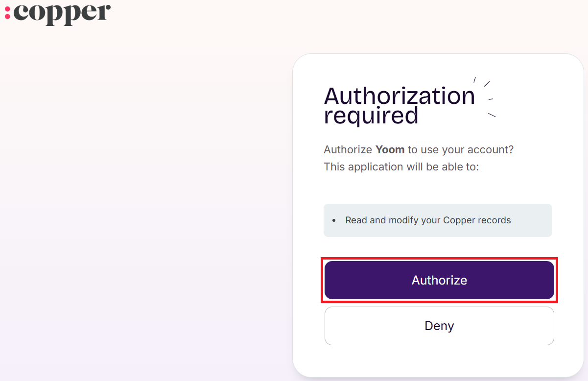The height and width of the screenshot is (381, 588).
Task: Click the bullet point before permission text
Action: tap(334, 221)
